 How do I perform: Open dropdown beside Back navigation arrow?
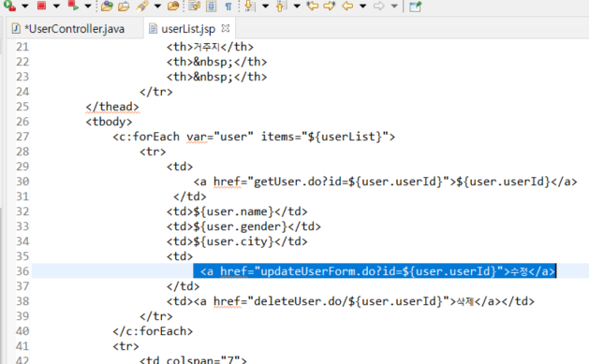[x=363, y=6]
